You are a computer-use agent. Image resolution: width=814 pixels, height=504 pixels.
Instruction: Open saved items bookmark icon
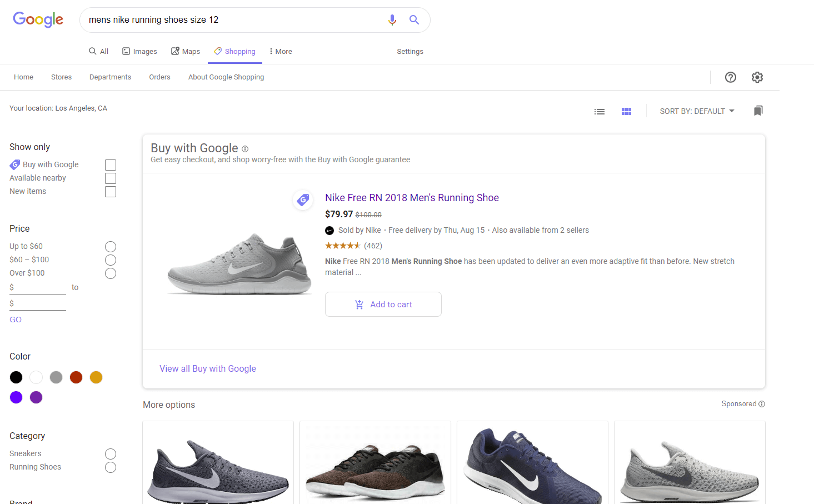click(x=758, y=111)
